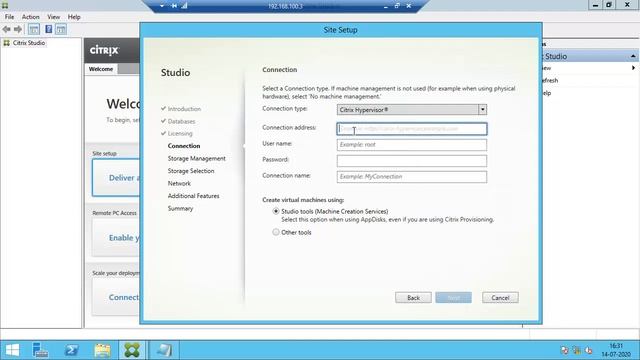Open the View menu

coord(53,17)
